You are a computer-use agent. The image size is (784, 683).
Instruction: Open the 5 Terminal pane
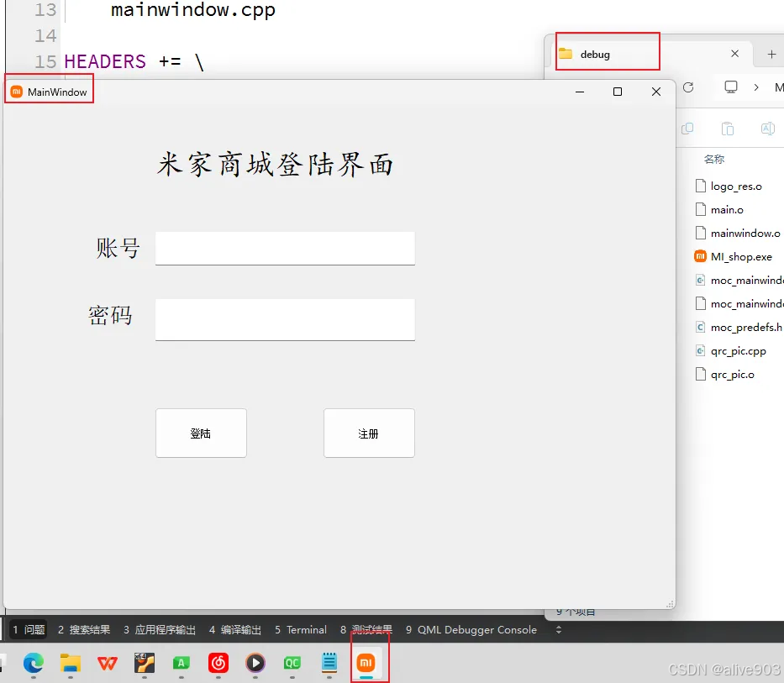coord(301,629)
